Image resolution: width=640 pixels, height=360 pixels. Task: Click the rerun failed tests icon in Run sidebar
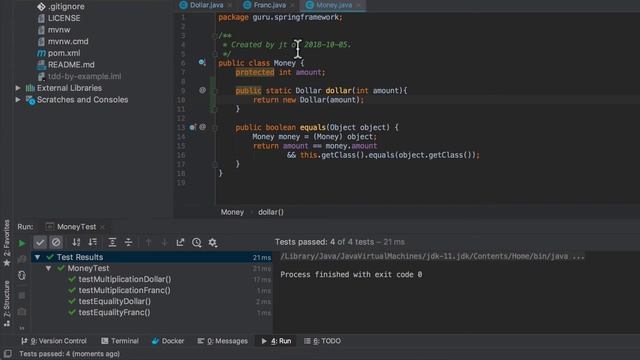click(22, 259)
